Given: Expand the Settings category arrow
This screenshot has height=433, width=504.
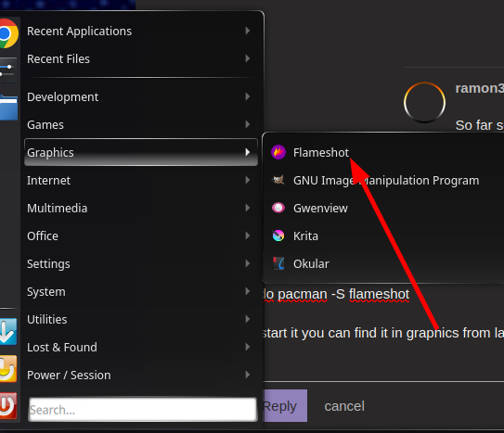Looking at the screenshot, I should 248,263.
